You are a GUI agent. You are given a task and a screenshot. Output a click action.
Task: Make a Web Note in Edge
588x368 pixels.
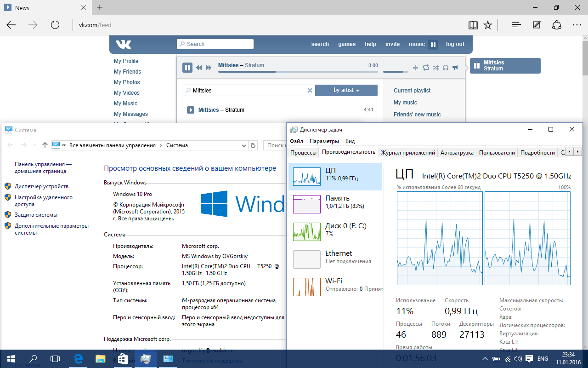point(536,25)
